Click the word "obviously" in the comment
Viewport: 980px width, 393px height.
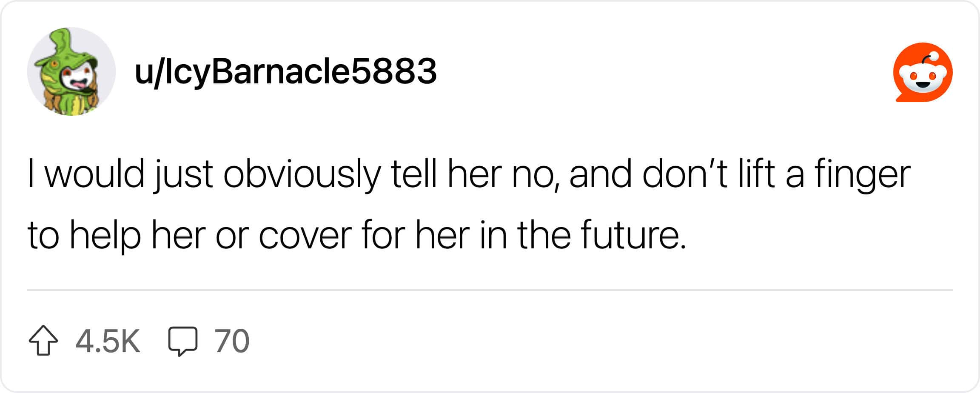[x=302, y=174]
